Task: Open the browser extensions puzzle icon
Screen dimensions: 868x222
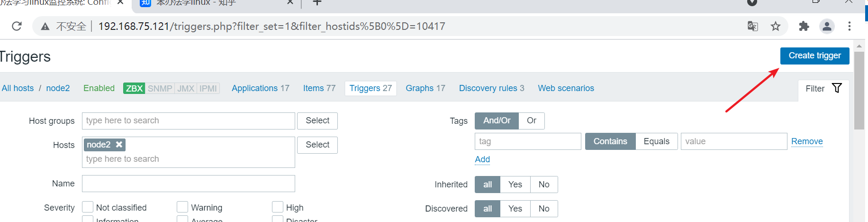Action: pos(804,26)
